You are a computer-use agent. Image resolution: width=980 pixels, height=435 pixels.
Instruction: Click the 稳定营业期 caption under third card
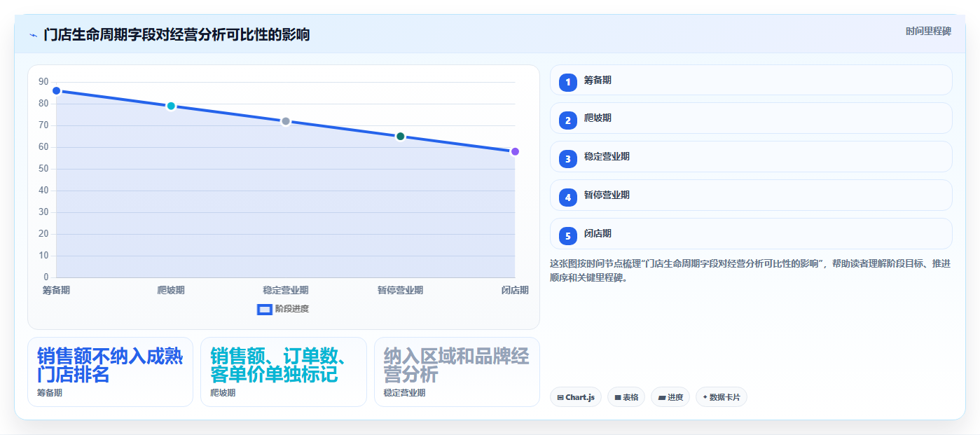coord(404,393)
